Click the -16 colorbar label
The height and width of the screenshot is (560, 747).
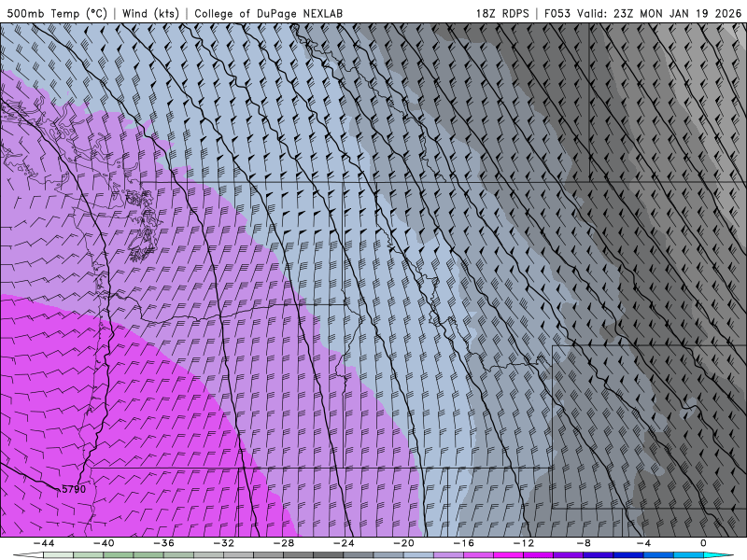(x=463, y=543)
